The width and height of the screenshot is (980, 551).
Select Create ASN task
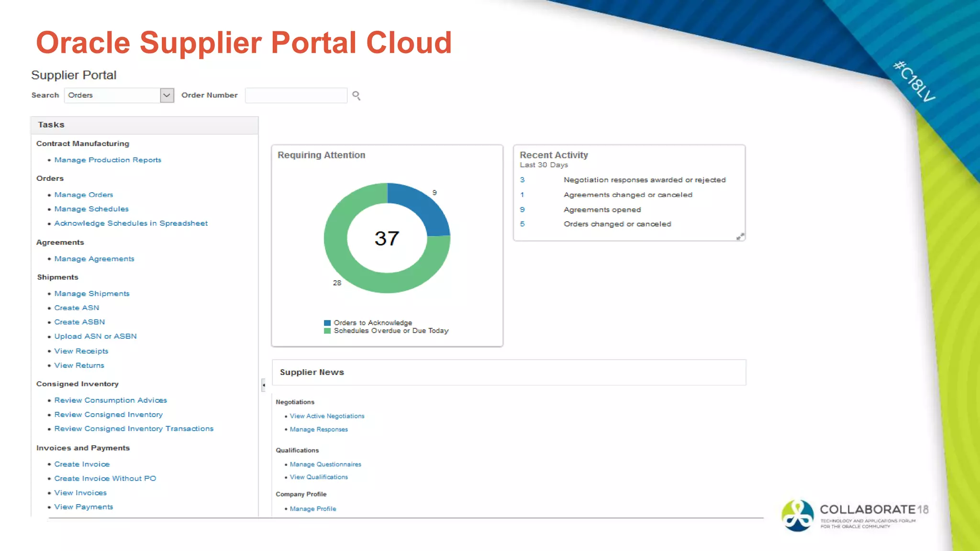coord(77,308)
